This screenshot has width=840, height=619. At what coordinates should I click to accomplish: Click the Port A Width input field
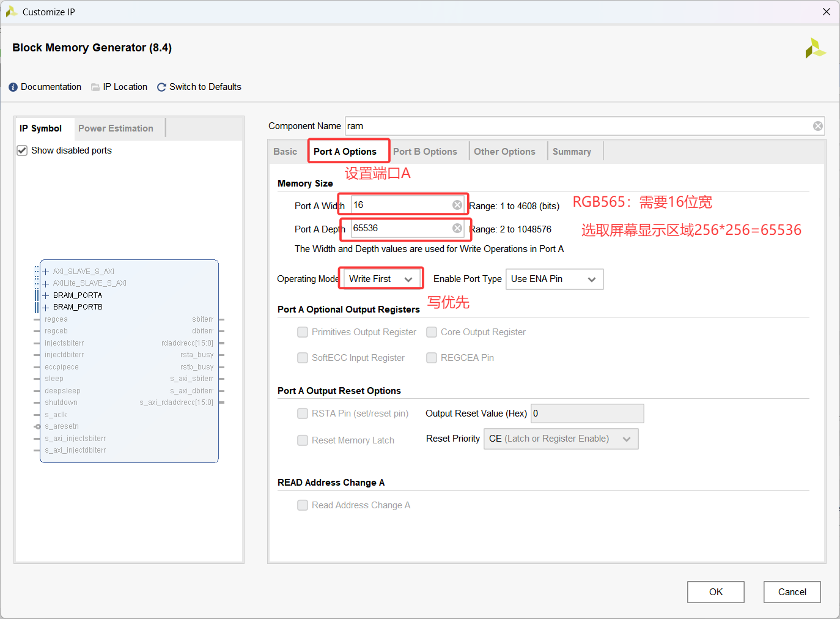point(401,205)
